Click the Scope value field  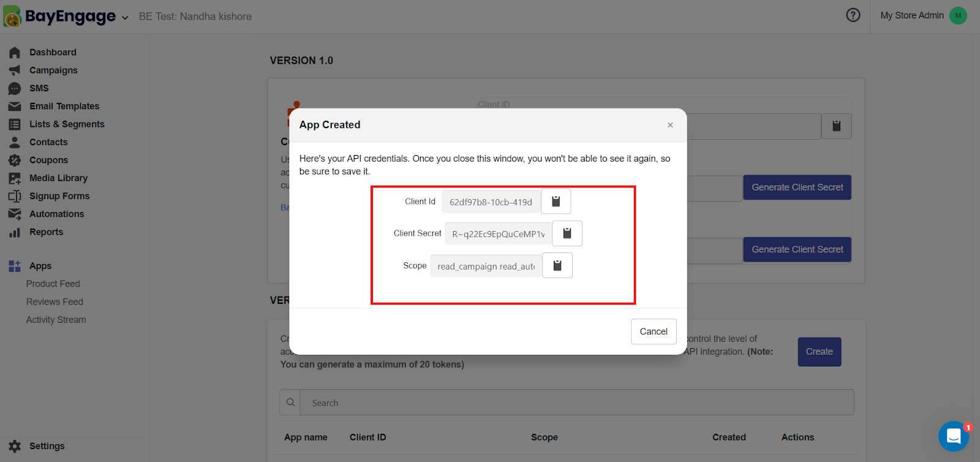click(x=486, y=266)
